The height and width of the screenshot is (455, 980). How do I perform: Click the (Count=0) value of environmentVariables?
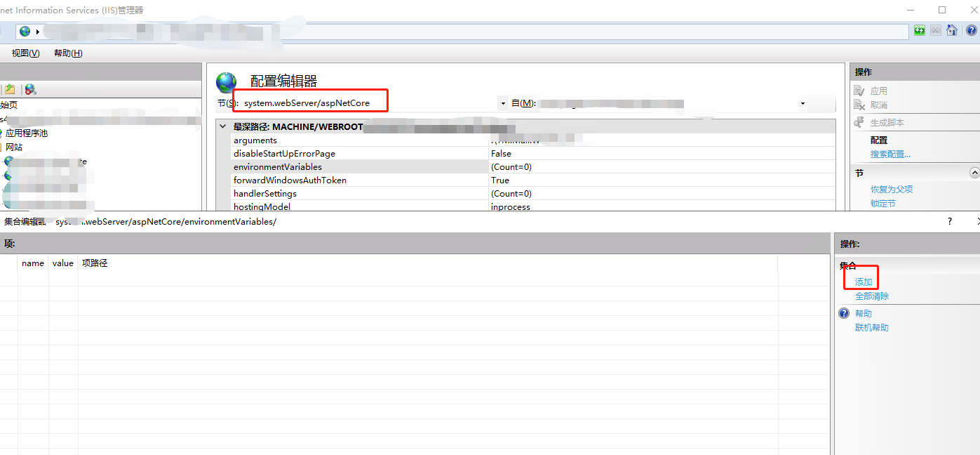pos(511,167)
